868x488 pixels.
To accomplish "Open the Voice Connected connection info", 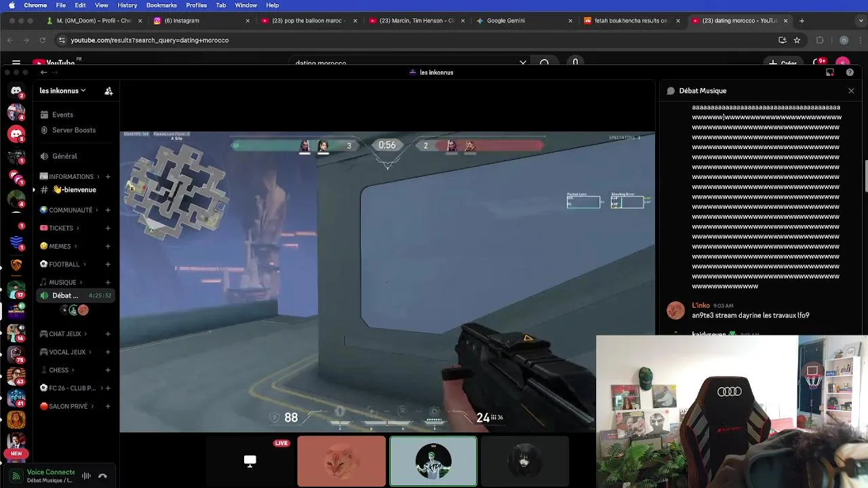I will 51,472.
